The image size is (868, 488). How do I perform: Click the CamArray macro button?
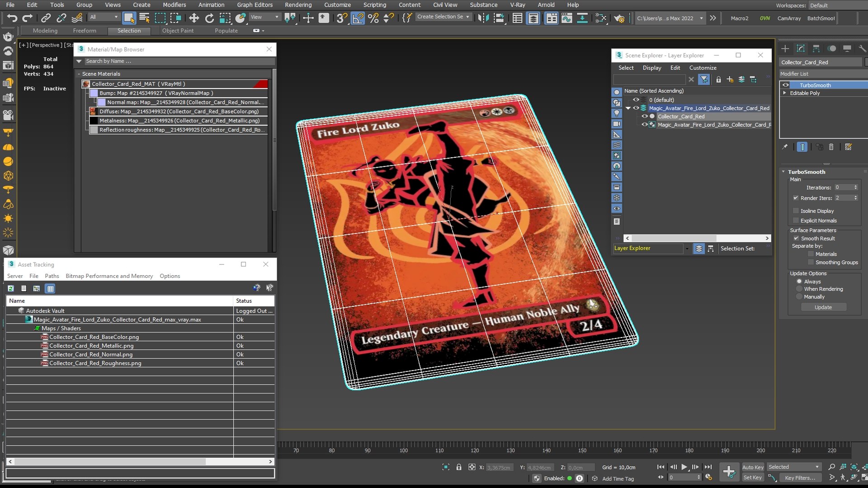click(789, 19)
